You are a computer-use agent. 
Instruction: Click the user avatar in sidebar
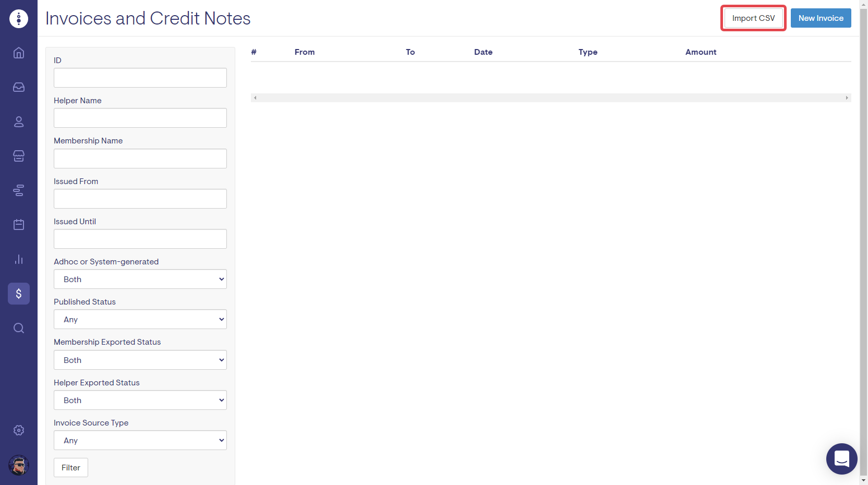19,465
